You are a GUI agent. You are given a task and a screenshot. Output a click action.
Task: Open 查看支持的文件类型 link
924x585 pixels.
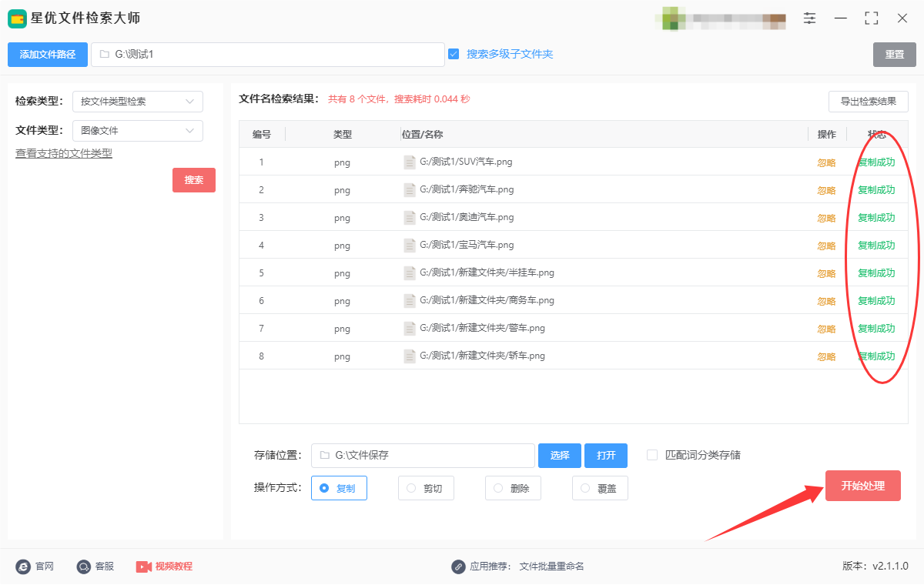coord(64,153)
